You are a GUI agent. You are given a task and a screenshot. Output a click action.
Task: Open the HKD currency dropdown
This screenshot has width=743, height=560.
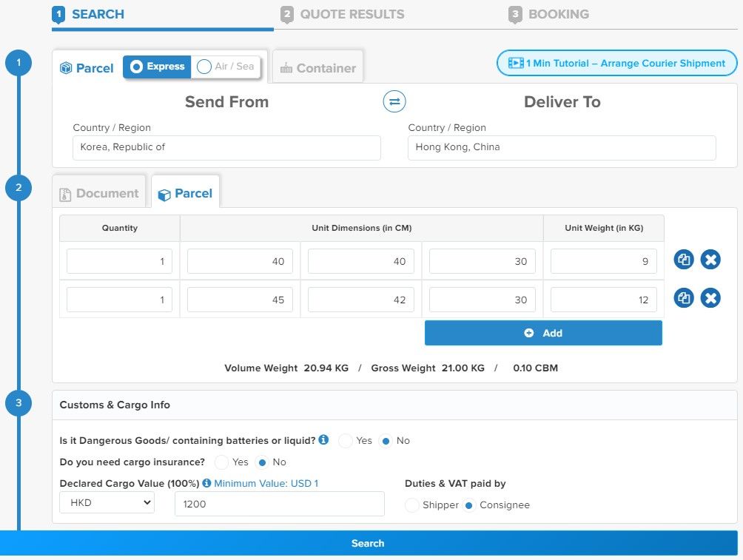107,504
